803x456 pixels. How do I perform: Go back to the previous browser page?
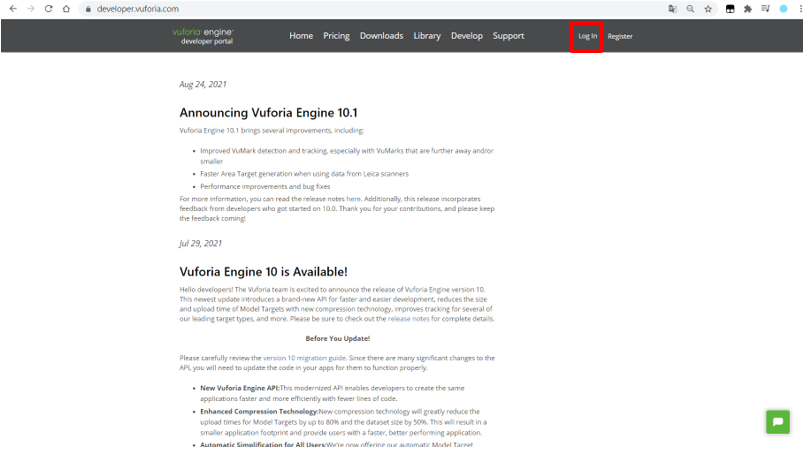[13, 9]
